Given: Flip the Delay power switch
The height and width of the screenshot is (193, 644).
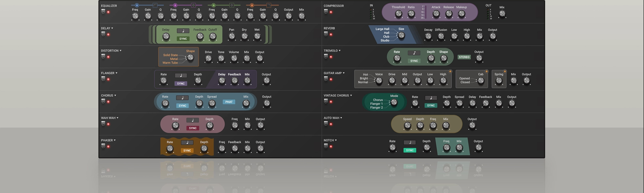Looking at the screenshot, I should pyautogui.click(x=103, y=34).
